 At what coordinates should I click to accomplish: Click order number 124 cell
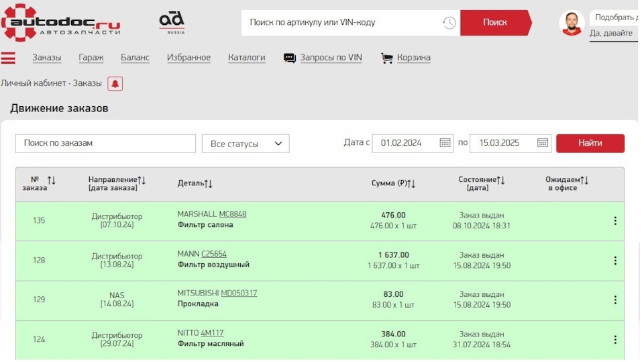tap(39, 339)
